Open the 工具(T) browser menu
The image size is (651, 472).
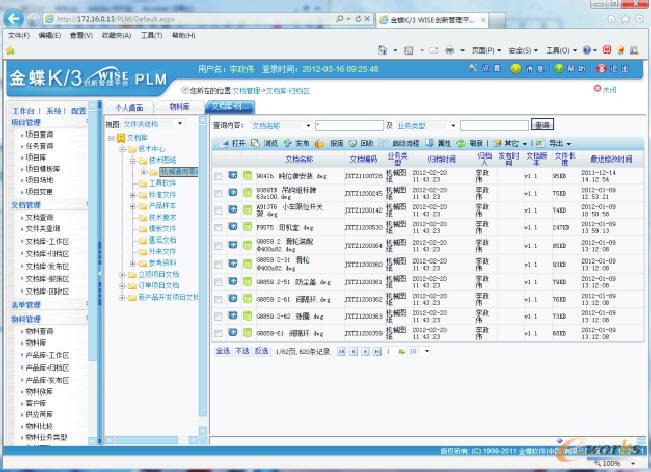coord(151,35)
